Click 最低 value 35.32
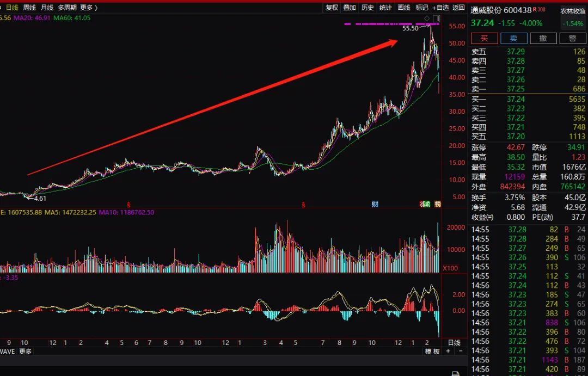This screenshot has width=588, height=376. 516,167
